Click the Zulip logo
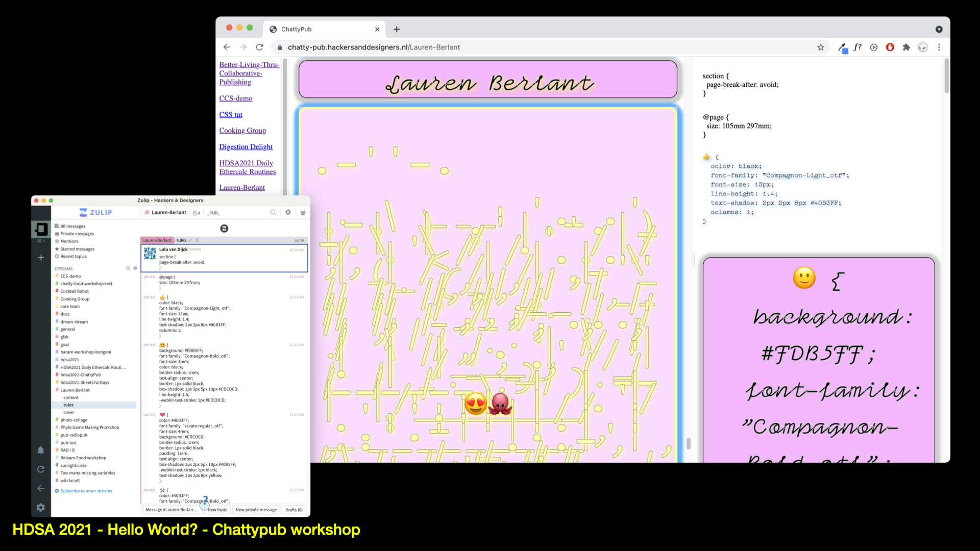Screen dimensions: 980x551 [95, 212]
